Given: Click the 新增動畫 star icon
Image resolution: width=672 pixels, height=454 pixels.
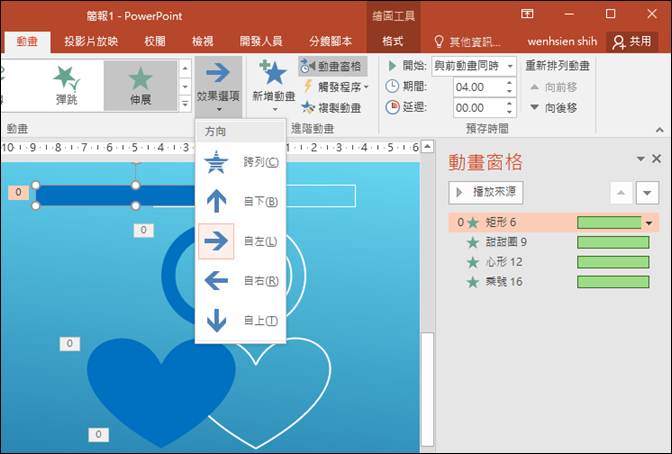Looking at the screenshot, I should click(x=273, y=73).
